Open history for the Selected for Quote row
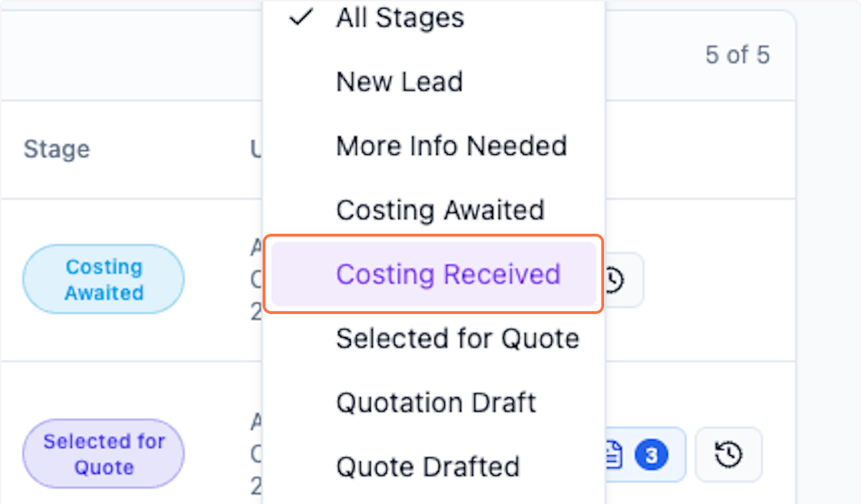 (x=729, y=455)
